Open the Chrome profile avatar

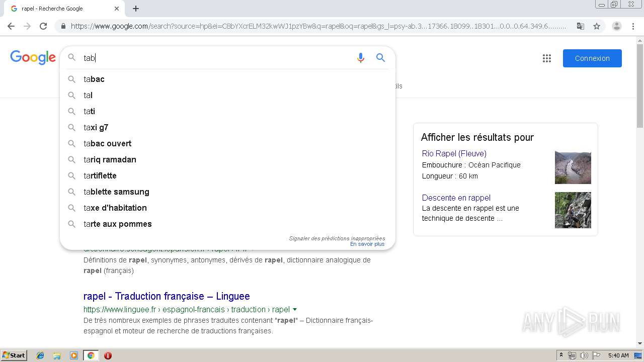[x=616, y=26]
